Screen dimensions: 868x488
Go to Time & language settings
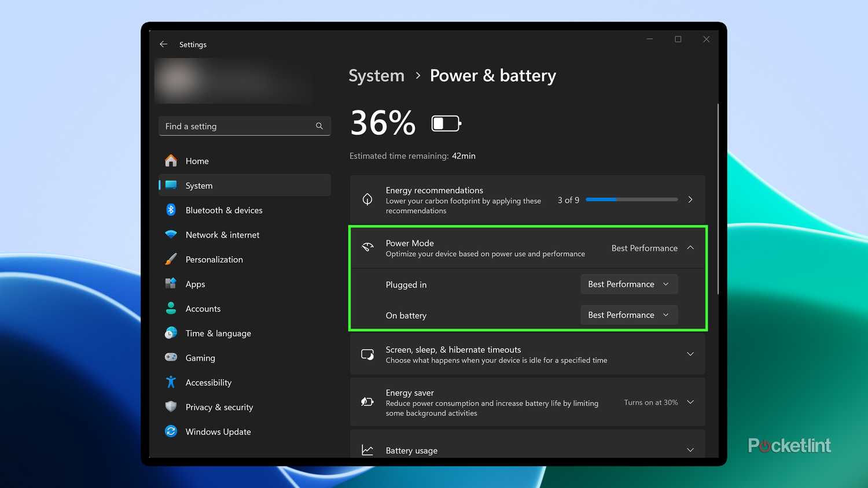218,333
